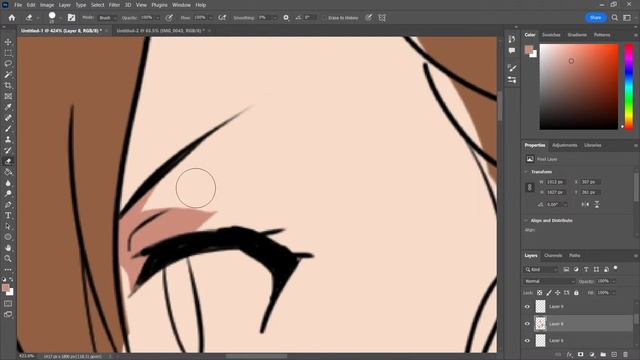
Task: Open the collapsed History panel icon
Action: click(x=512, y=39)
